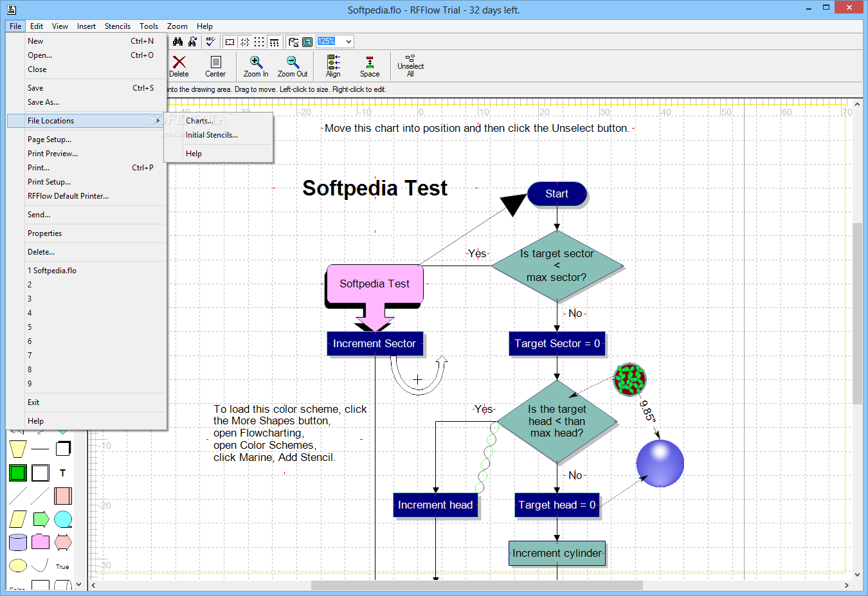This screenshot has height=596, width=868.
Task: Select the magenta card stencil shape
Action: coord(41,542)
